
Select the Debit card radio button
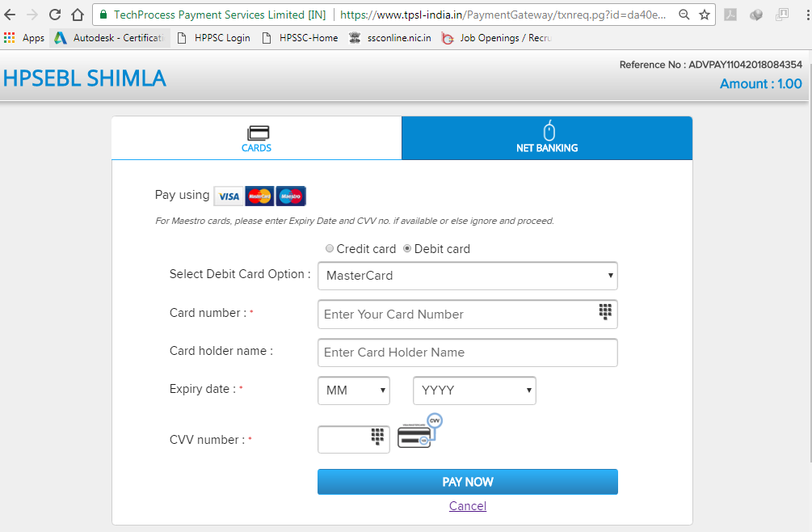pos(408,248)
